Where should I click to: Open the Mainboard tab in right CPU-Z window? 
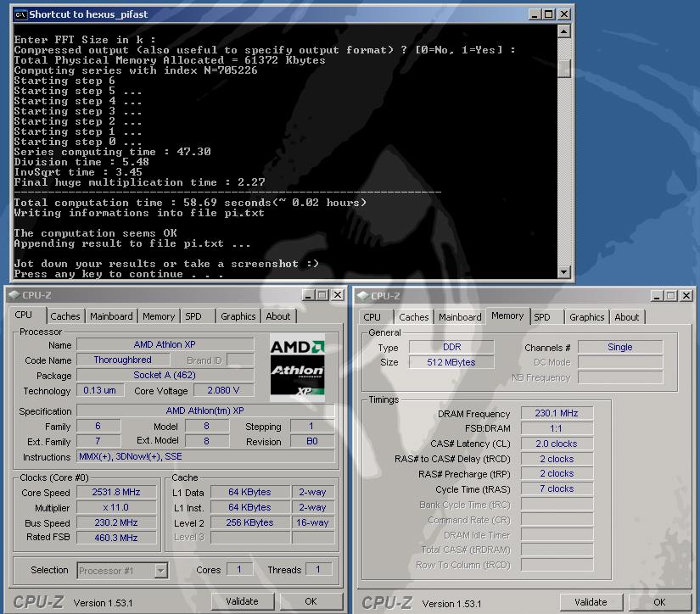(460, 317)
